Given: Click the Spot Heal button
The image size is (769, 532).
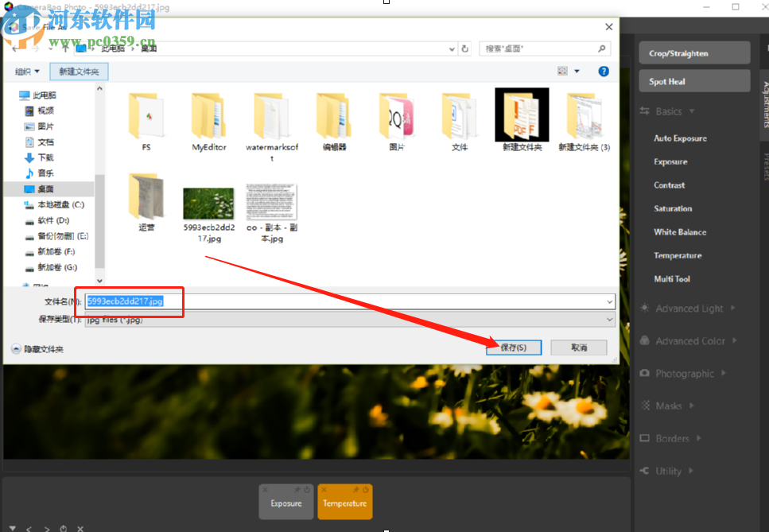Looking at the screenshot, I should (694, 81).
